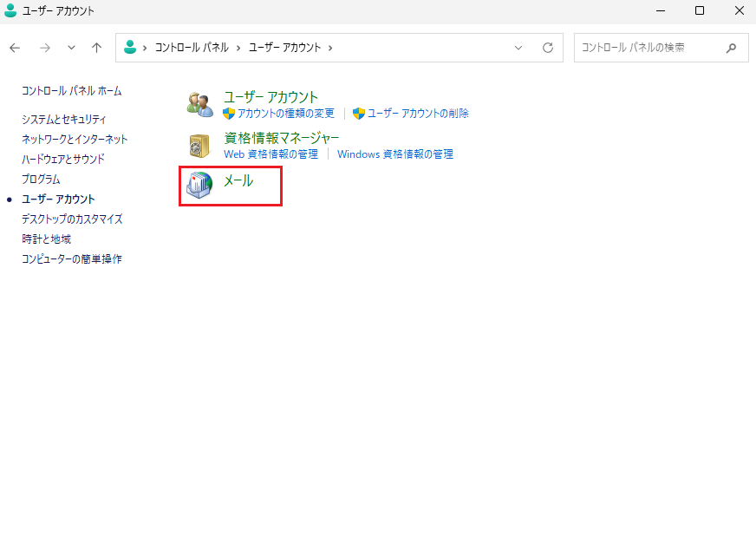756x543 pixels.
Task: Click the Back arrow navigation button
Action: [15, 48]
